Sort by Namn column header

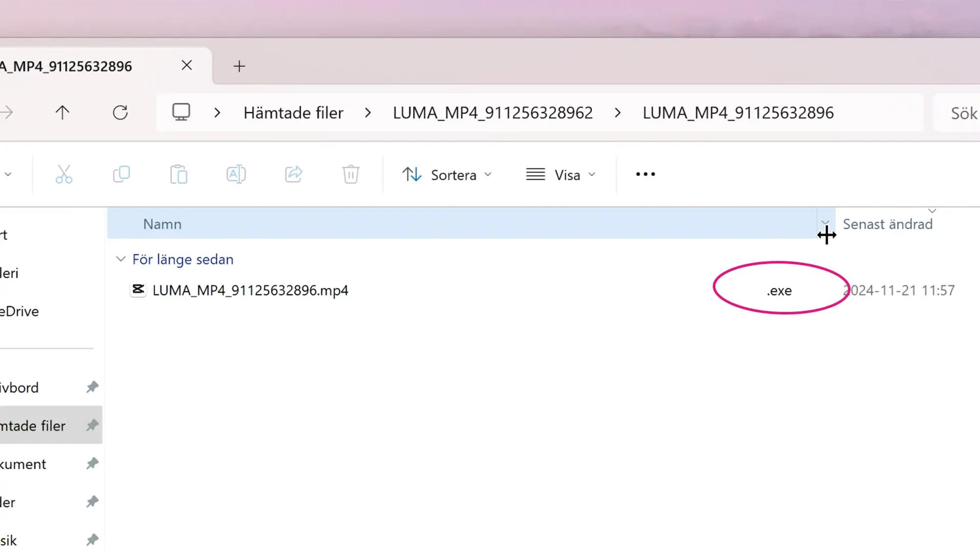[x=162, y=224]
